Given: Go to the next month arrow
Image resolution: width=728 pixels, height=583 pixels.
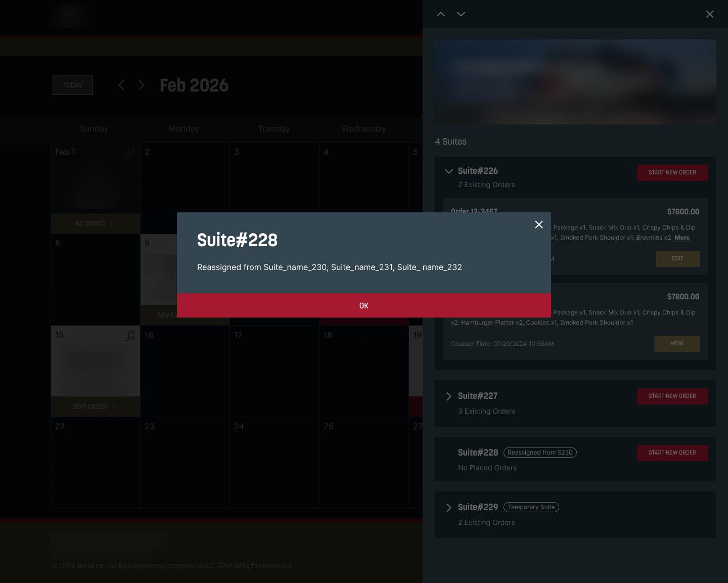Looking at the screenshot, I should 142,85.
